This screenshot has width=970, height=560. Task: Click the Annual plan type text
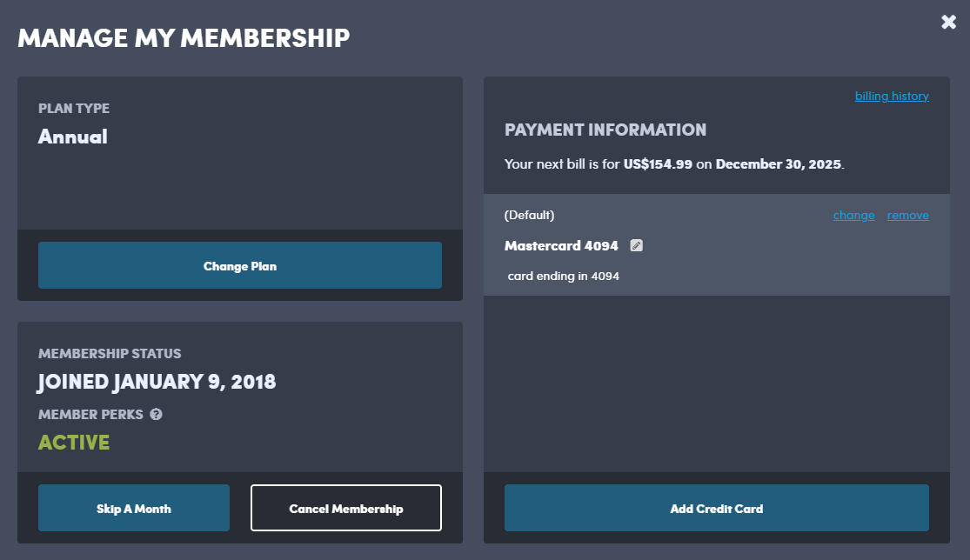tap(73, 137)
